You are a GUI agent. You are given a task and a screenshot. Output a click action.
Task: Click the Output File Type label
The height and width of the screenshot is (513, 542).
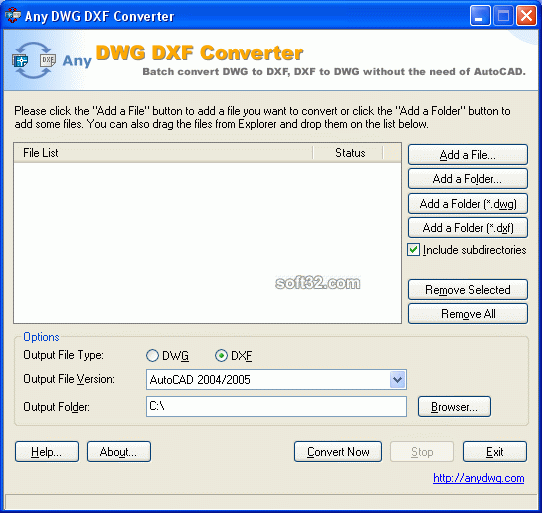[x=63, y=355]
